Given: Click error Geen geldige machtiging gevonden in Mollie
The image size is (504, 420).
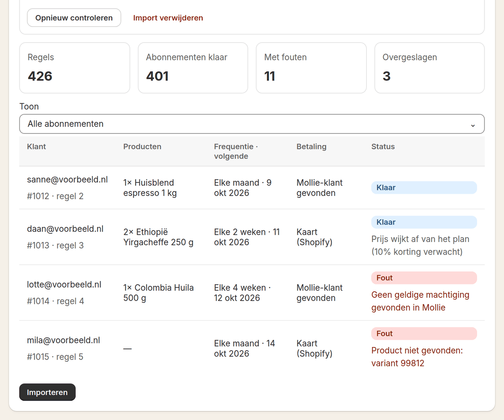Looking at the screenshot, I should [420, 301].
